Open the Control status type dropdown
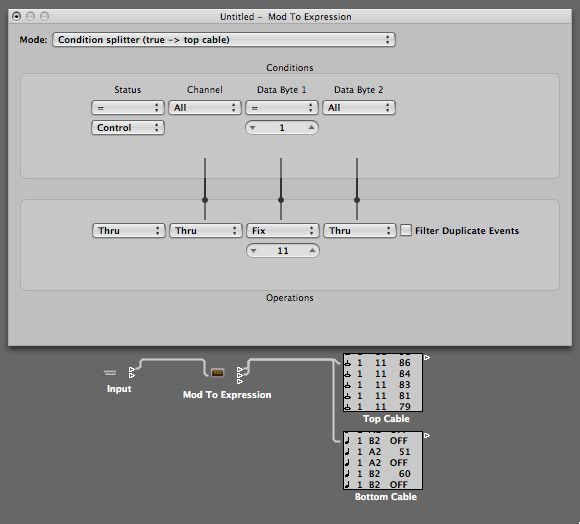The width and height of the screenshot is (580, 524). coord(128,128)
